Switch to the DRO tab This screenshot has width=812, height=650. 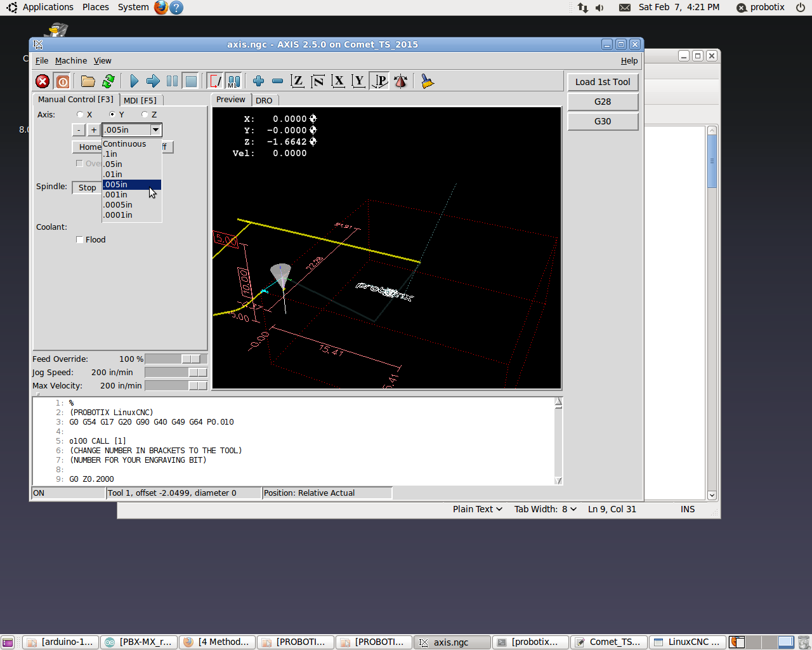264,100
